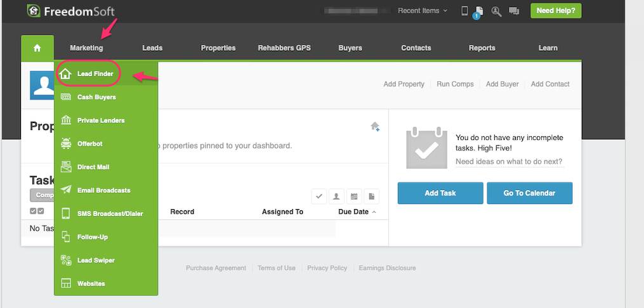This screenshot has width=644, height=308.
Task: Open the Earnings Disclosure footer link
Action: [x=387, y=268]
